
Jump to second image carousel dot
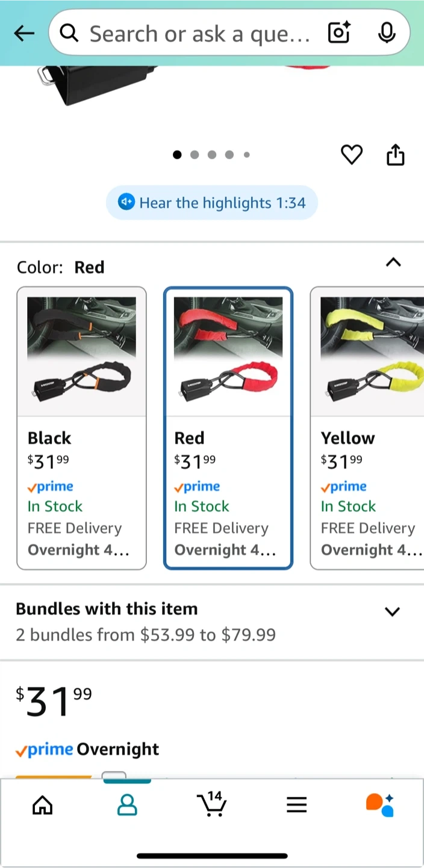[195, 155]
